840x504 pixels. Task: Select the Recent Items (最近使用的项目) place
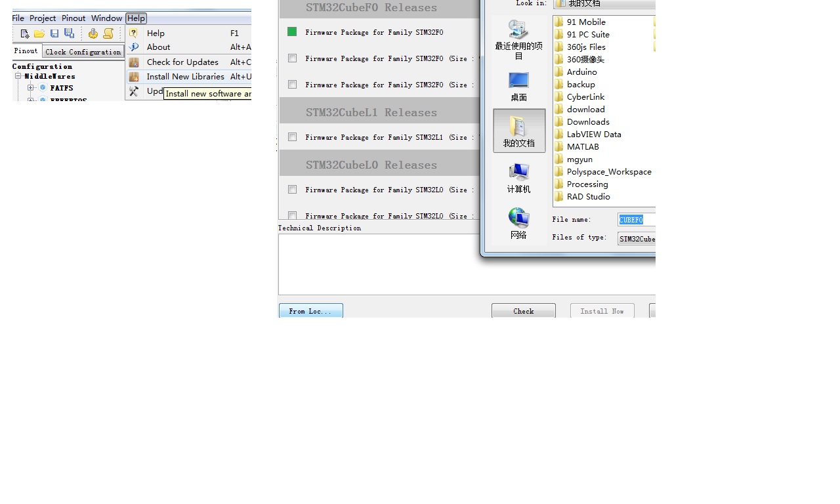click(x=518, y=39)
